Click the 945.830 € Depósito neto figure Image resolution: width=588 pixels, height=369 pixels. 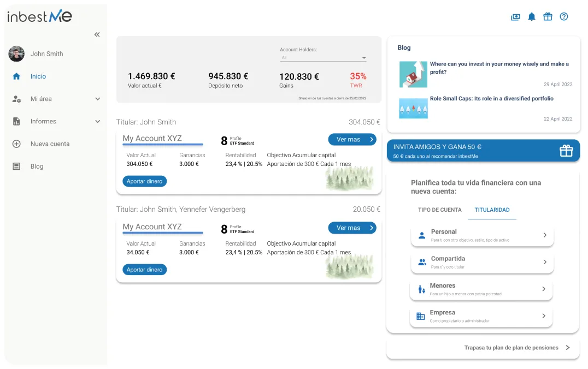point(228,76)
